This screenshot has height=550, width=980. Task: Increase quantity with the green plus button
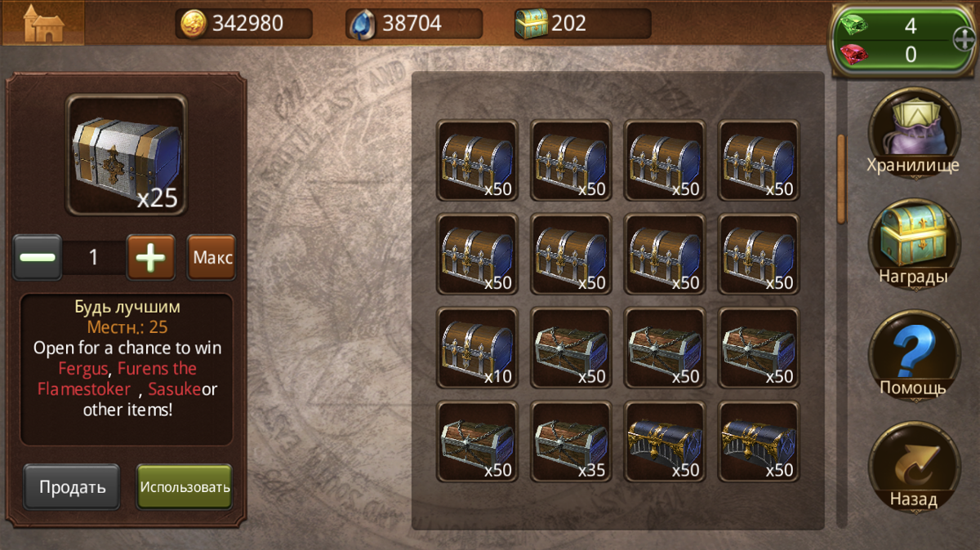150,258
